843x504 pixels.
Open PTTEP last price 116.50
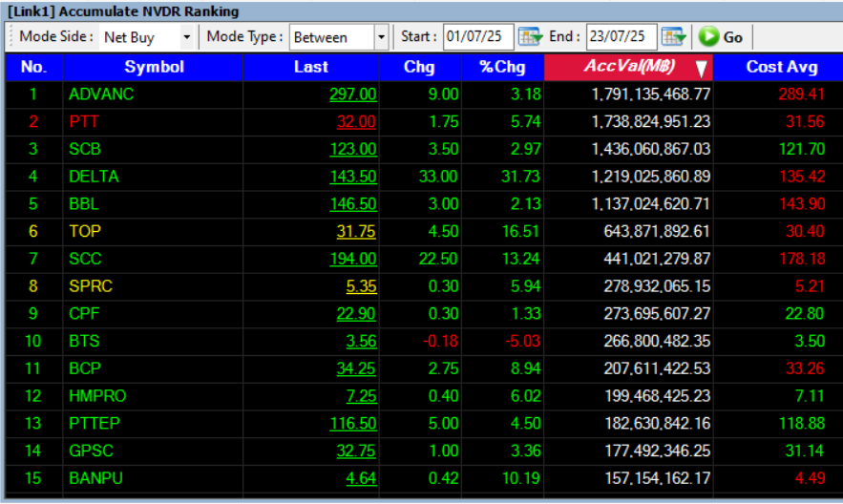(352, 424)
